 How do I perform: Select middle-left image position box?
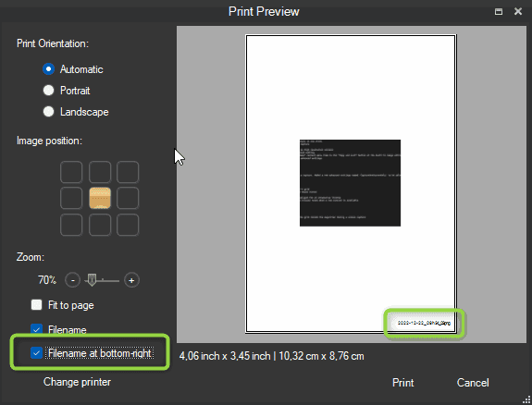pyautogui.click(x=71, y=198)
